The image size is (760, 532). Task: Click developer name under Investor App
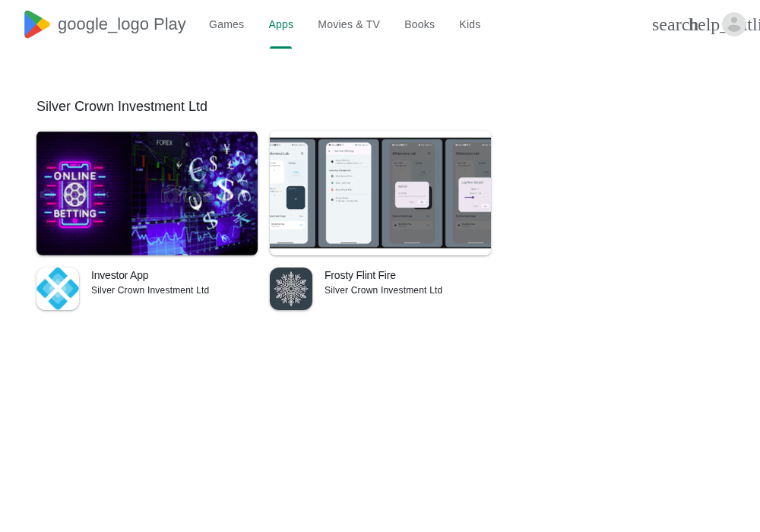(x=150, y=290)
